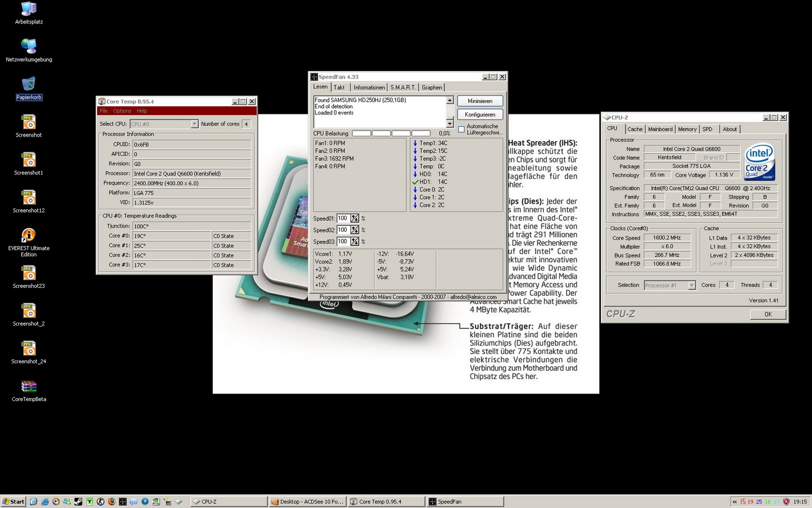Switch to CPU-Z taskbar button
The image size is (812, 508).
coord(228,502)
